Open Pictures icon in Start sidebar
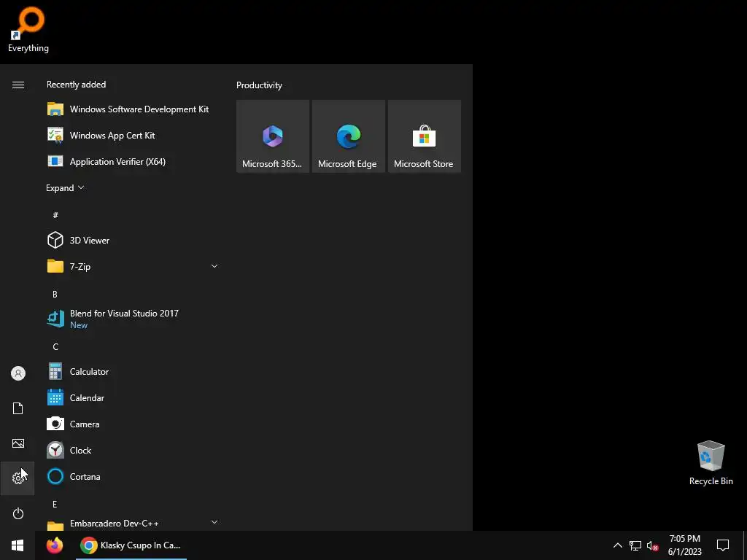The height and width of the screenshot is (560, 747). point(18,443)
